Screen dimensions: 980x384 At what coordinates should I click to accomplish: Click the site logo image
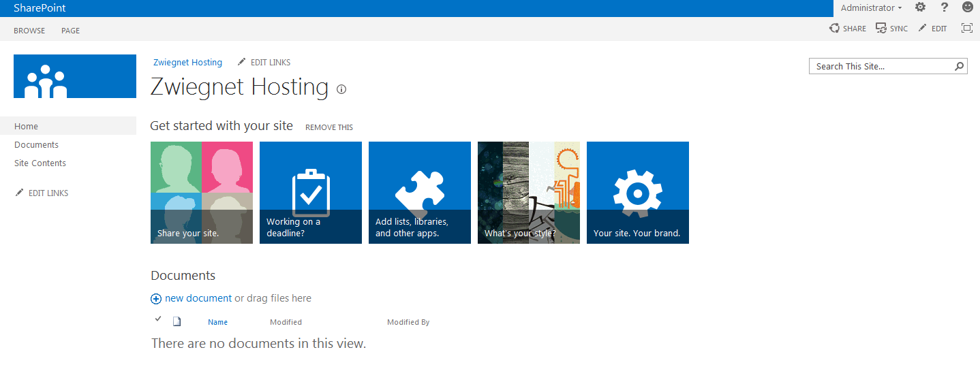75,76
